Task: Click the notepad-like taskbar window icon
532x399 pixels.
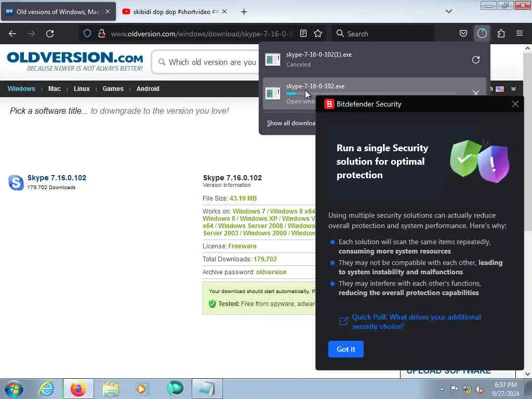Action: 207,389
